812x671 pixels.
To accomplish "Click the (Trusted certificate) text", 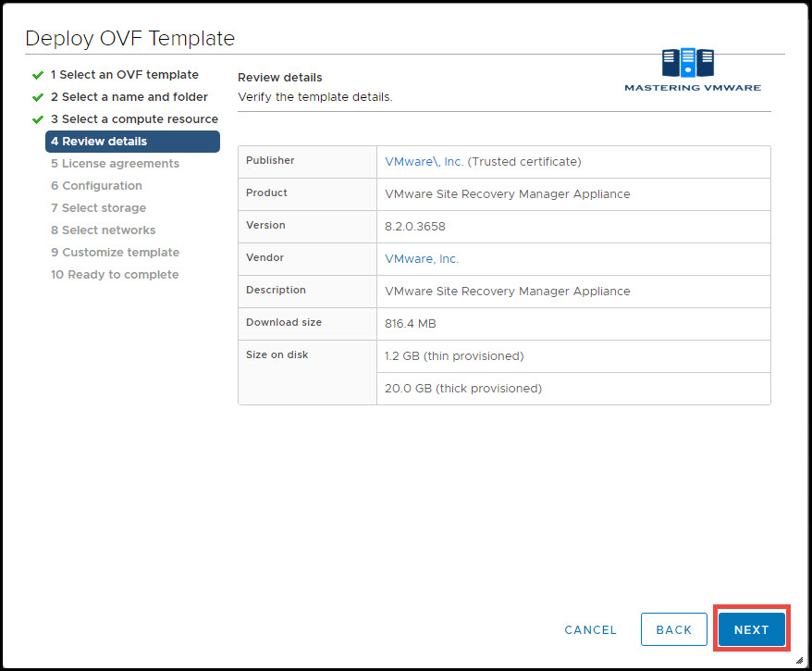I will (524, 162).
